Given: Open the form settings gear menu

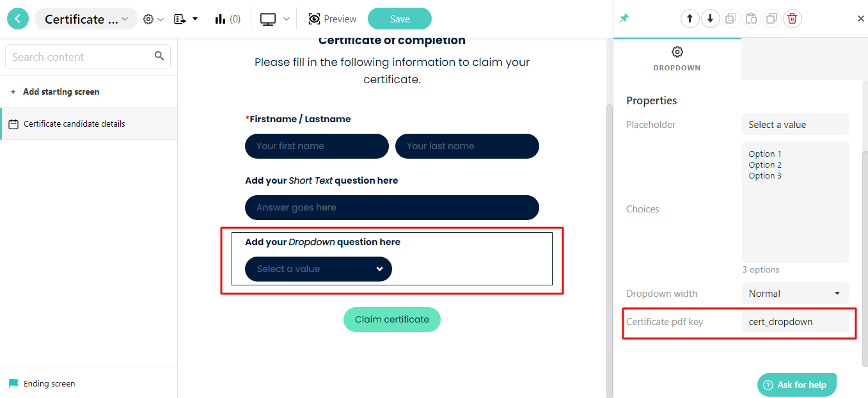Looking at the screenshot, I should pos(148,19).
